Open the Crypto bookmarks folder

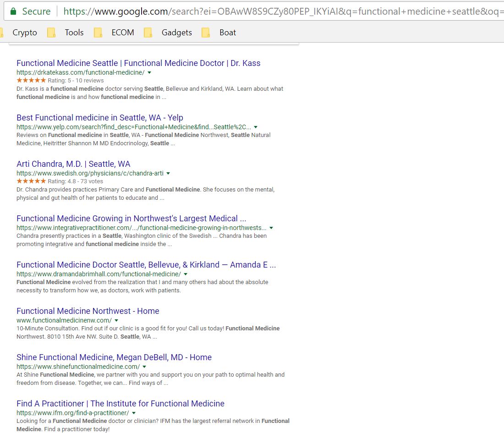click(25, 33)
